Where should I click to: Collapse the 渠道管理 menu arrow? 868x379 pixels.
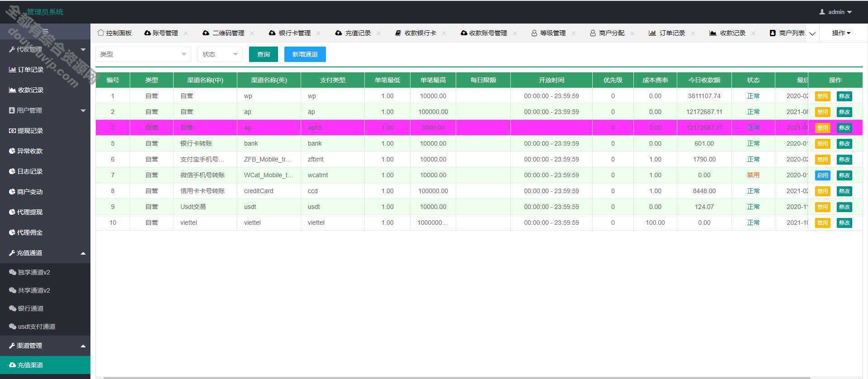coord(83,346)
